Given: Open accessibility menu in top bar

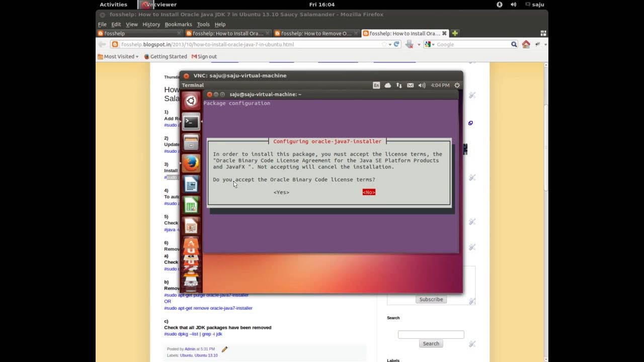Looking at the screenshot, I should click(500, 5).
